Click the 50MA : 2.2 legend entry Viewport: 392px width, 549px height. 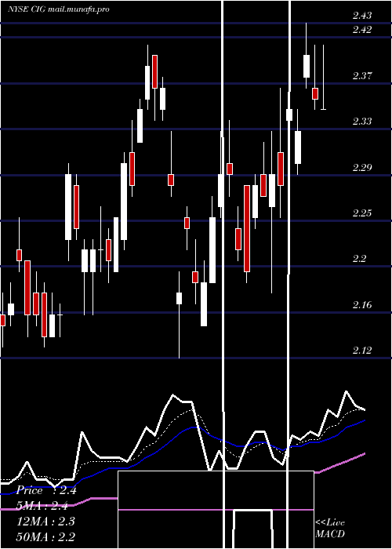[46, 536]
